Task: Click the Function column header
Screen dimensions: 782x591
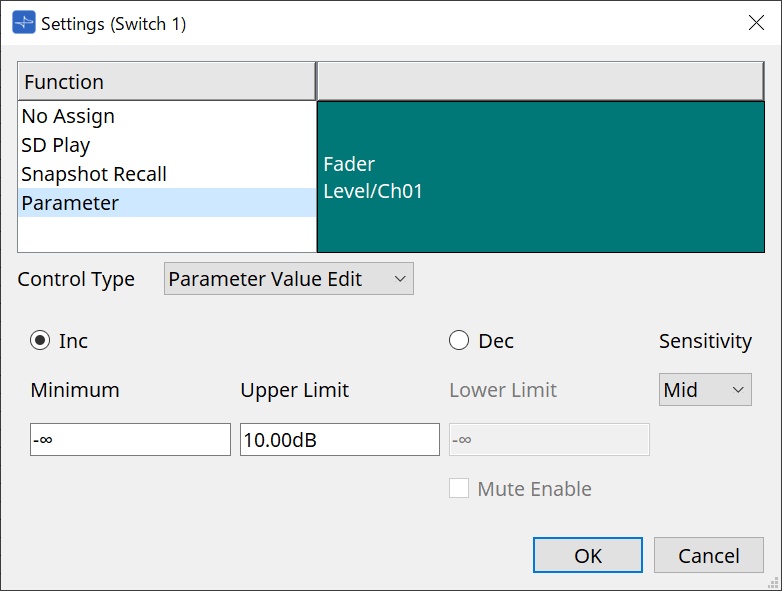Action: click(x=166, y=82)
